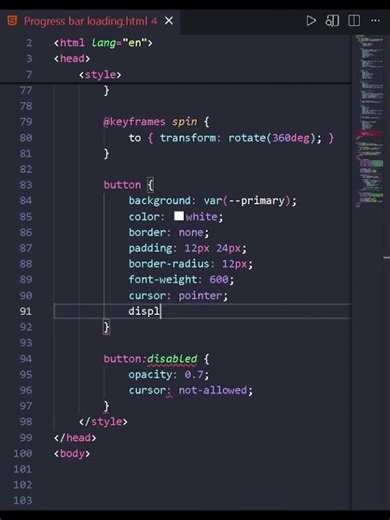Click line number 94 in the gutter
Image resolution: width=390 pixels, height=520 pixels.
pyautogui.click(x=26, y=359)
